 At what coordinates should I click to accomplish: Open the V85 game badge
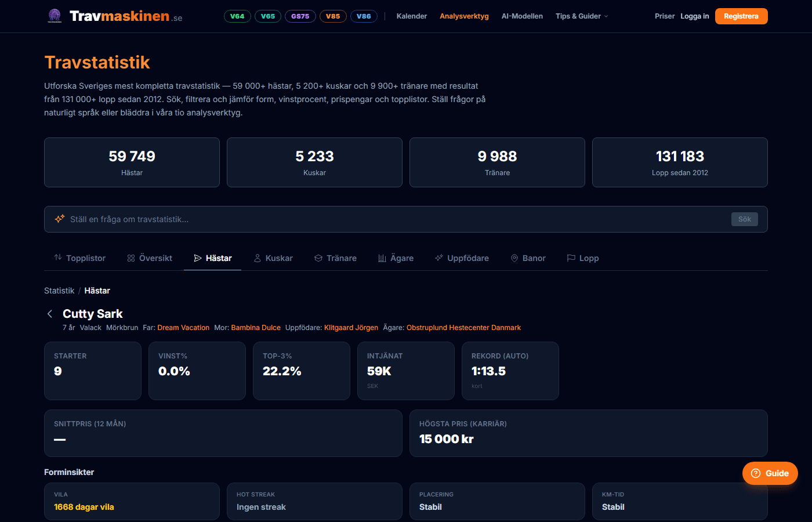coord(333,16)
